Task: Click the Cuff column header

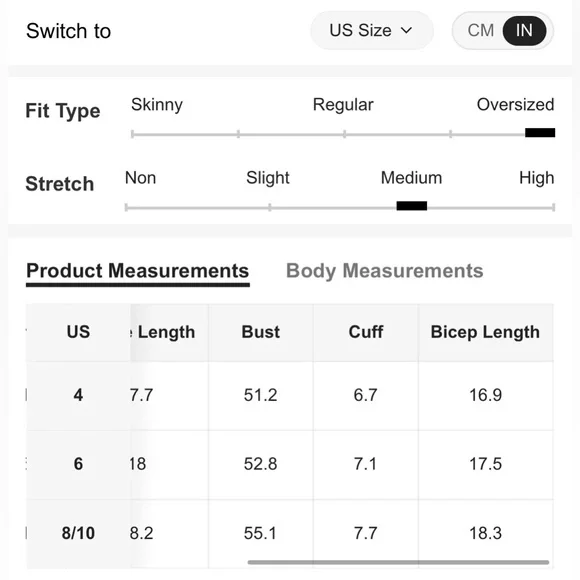Action: [366, 332]
